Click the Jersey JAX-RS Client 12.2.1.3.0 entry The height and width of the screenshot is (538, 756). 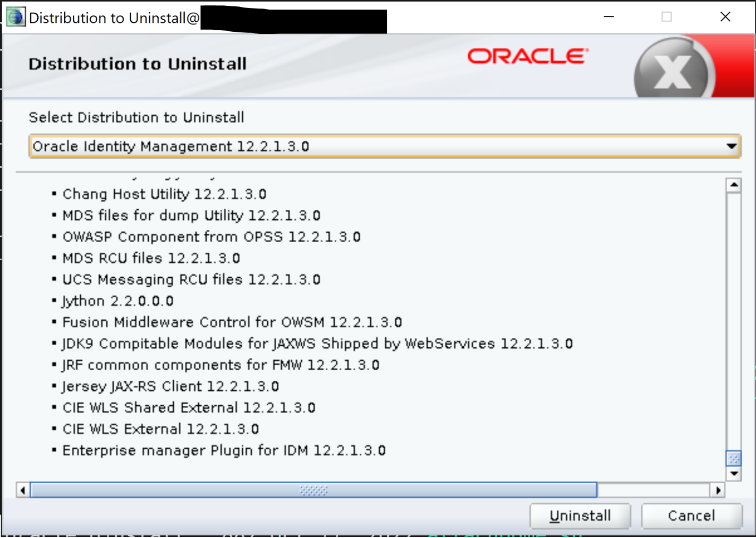click(170, 387)
